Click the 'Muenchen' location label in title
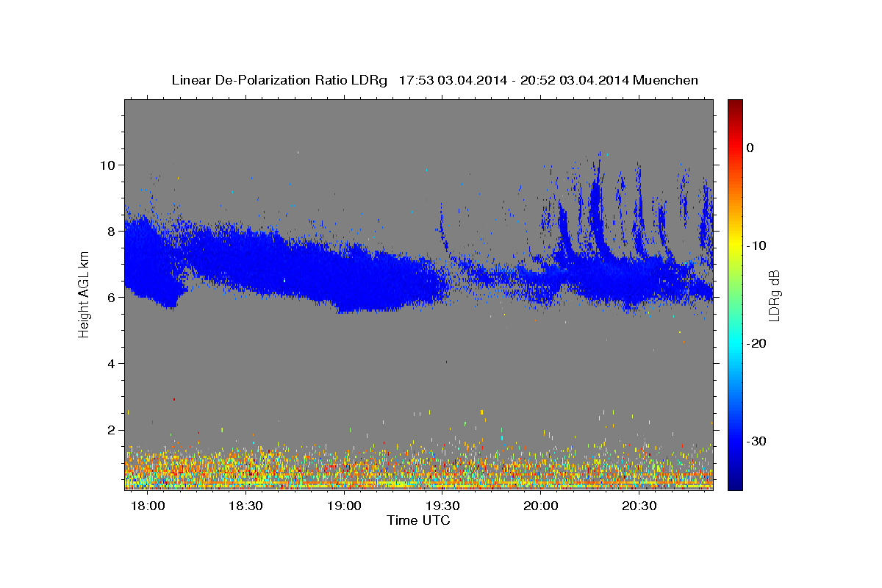 click(x=665, y=80)
